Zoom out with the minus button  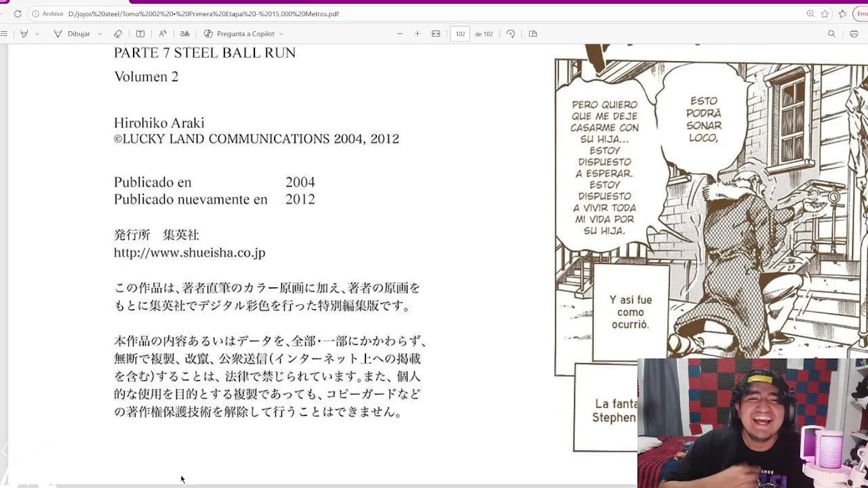point(399,34)
